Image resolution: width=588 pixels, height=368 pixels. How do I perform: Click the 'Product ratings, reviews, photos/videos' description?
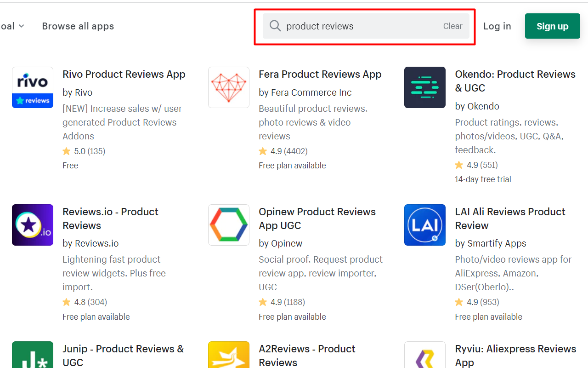pos(509,136)
